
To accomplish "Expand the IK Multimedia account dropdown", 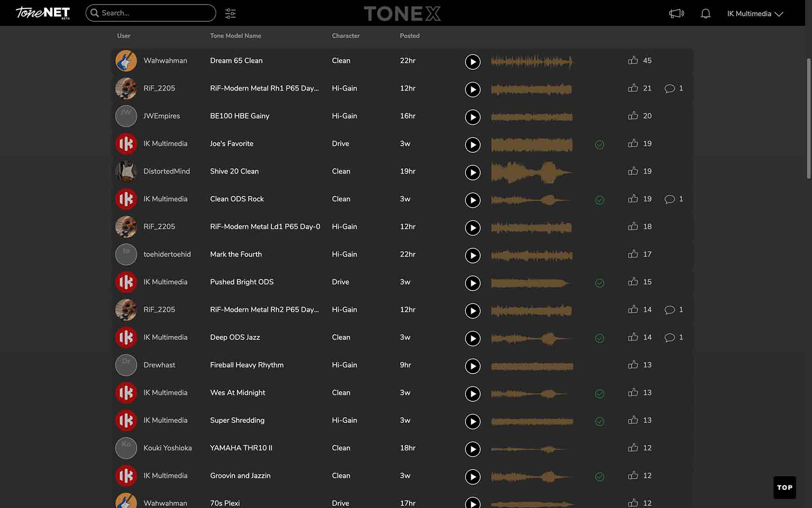I will click(x=755, y=14).
